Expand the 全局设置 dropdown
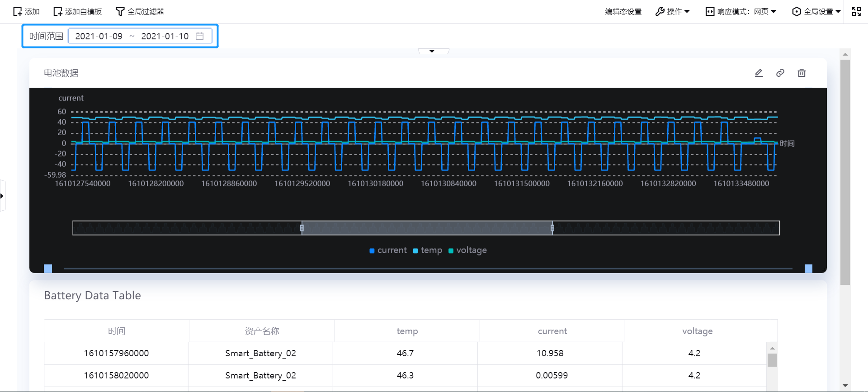Image resolution: width=868 pixels, height=392 pixels. [816, 12]
